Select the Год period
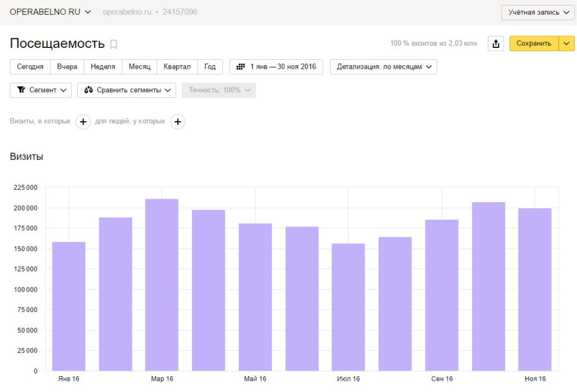The width and height of the screenshot is (577, 392). [210, 67]
